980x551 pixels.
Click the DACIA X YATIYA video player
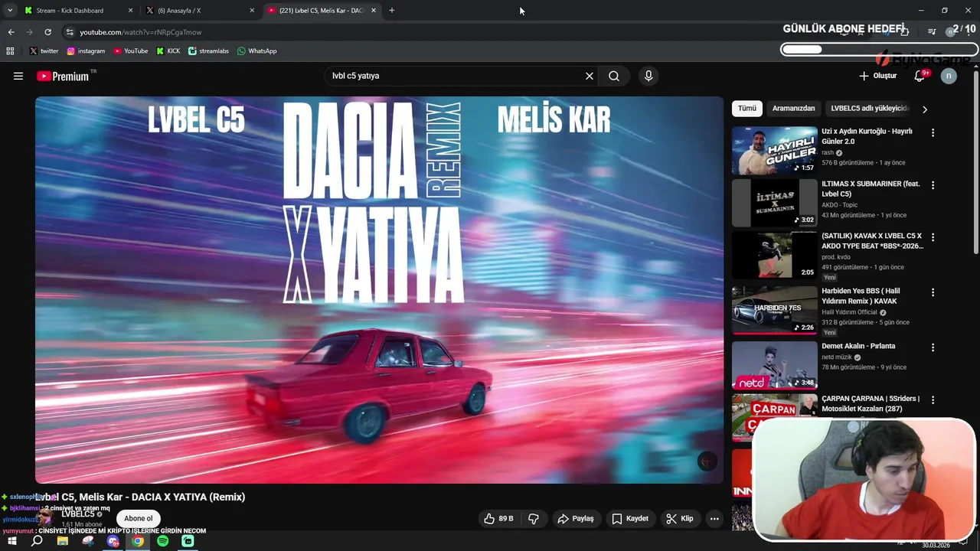pyautogui.click(x=379, y=289)
